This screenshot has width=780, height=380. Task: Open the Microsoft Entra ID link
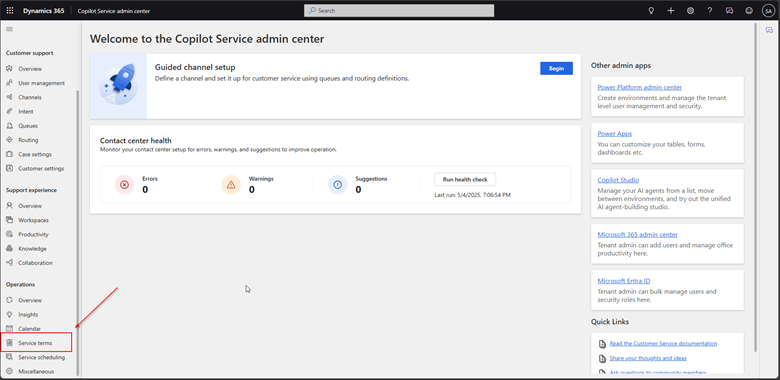624,281
